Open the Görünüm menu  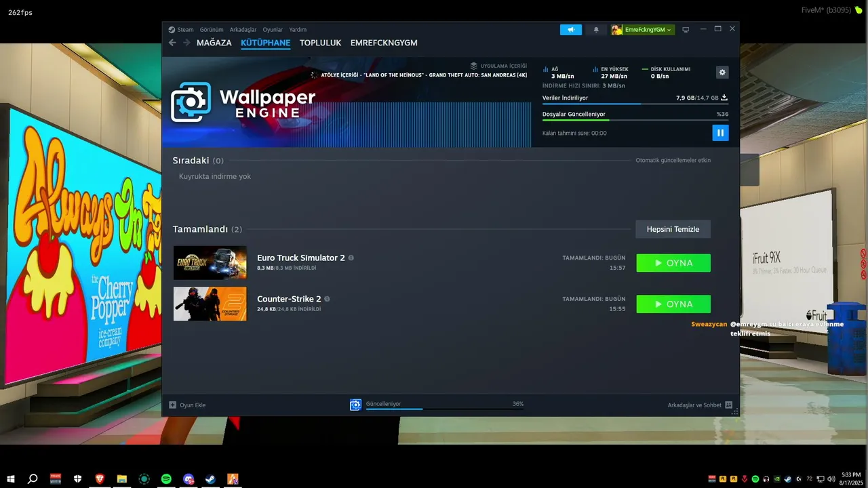pyautogui.click(x=212, y=30)
